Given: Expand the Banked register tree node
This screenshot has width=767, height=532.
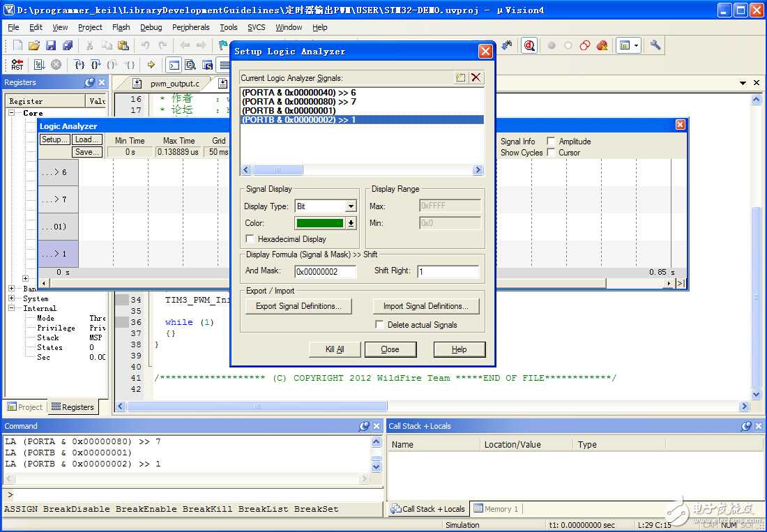Looking at the screenshot, I should 13,289.
